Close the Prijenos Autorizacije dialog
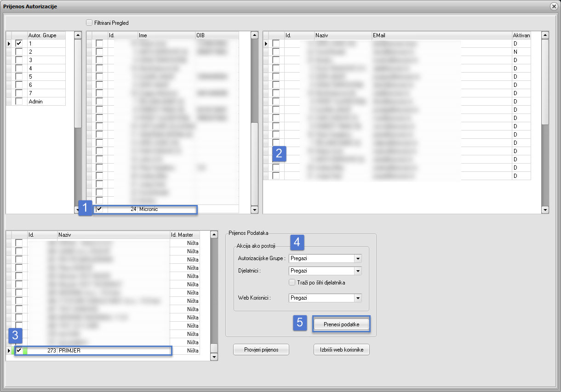 coord(554,6)
